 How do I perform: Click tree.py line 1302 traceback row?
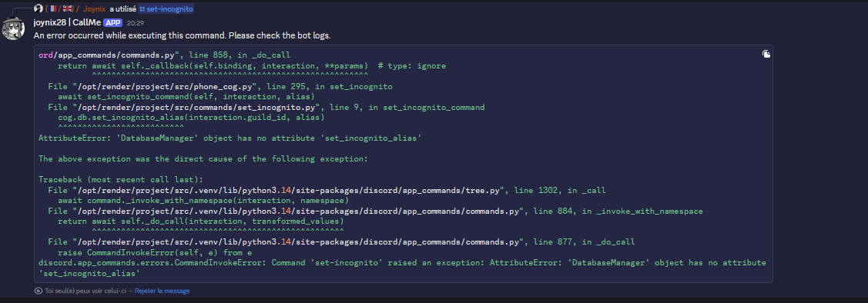327,190
